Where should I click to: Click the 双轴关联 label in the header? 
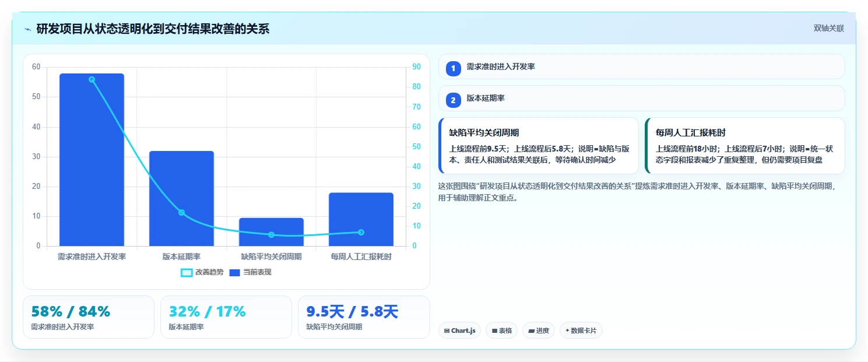point(828,29)
